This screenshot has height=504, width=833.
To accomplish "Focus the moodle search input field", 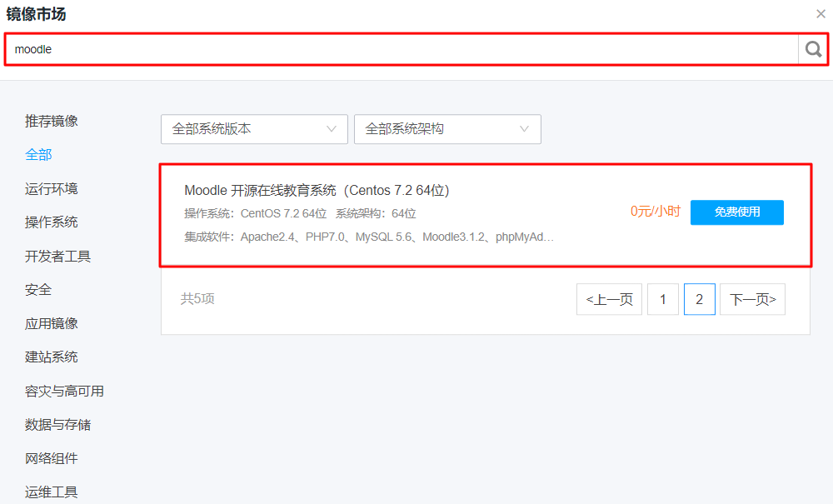I will 402,49.
